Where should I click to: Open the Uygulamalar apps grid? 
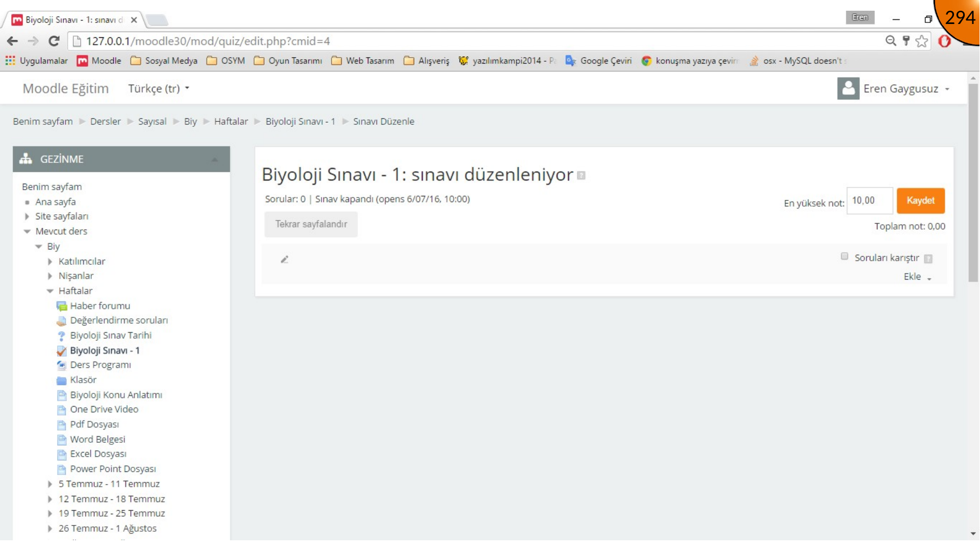[37, 61]
